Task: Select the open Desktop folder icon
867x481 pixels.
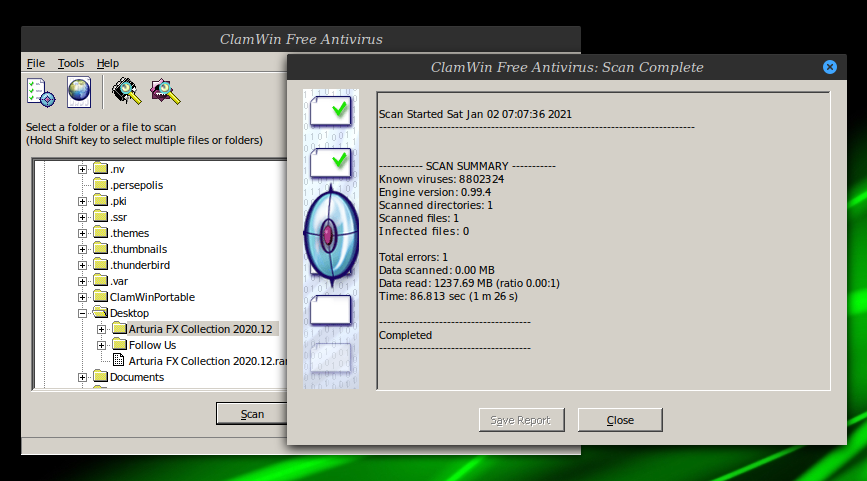Action: tap(100, 312)
